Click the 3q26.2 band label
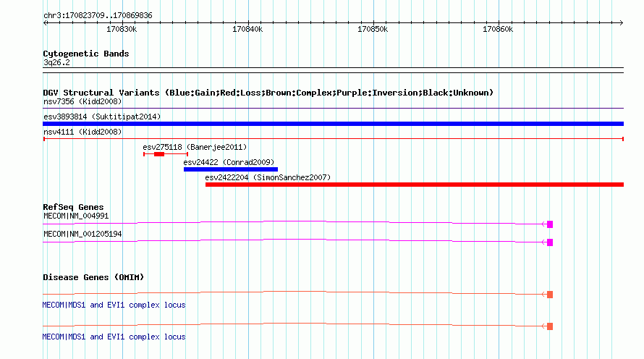Screen dimensions: 644x359 (x=56, y=62)
